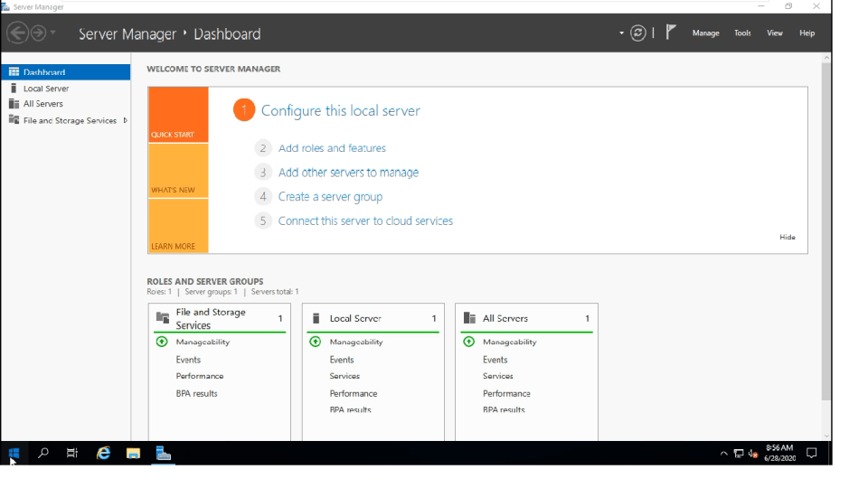Refresh the Server Manager dashboard
Image resolution: width=868 pixels, height=488 pixels.
point(637,33)
